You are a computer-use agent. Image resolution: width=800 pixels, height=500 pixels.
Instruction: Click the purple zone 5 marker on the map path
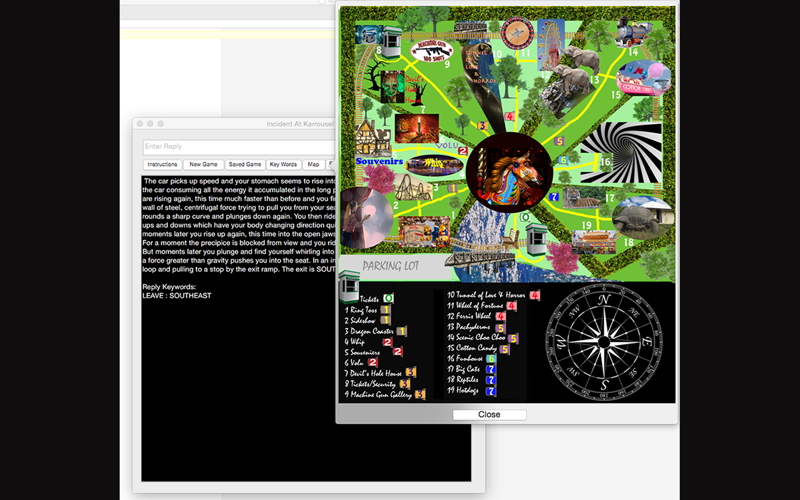(x=559, y=141)
